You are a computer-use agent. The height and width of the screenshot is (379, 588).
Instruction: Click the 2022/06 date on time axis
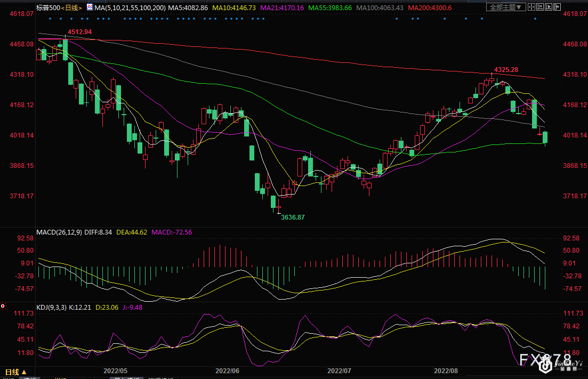[227, 370]
